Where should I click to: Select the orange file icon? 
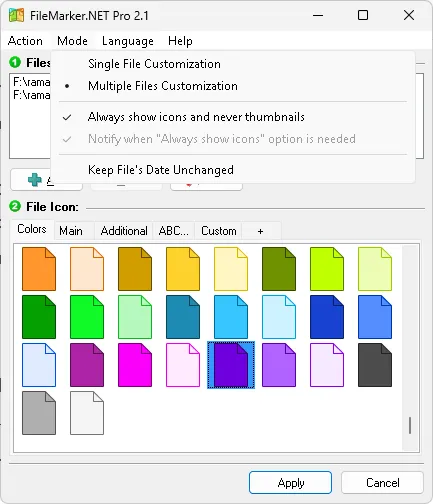pyautogui.click(x=39, y=269)
